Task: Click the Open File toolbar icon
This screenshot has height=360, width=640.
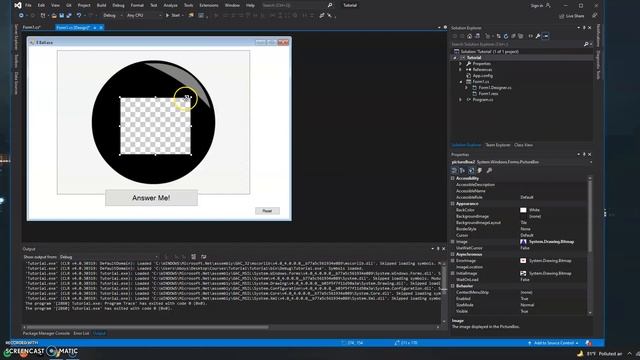Action: coord(54,16)
